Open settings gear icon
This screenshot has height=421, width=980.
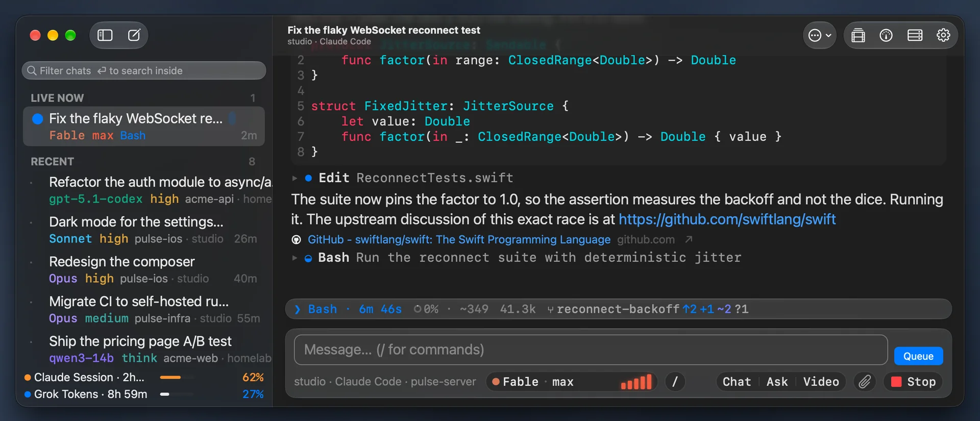[x=943, y=35]
